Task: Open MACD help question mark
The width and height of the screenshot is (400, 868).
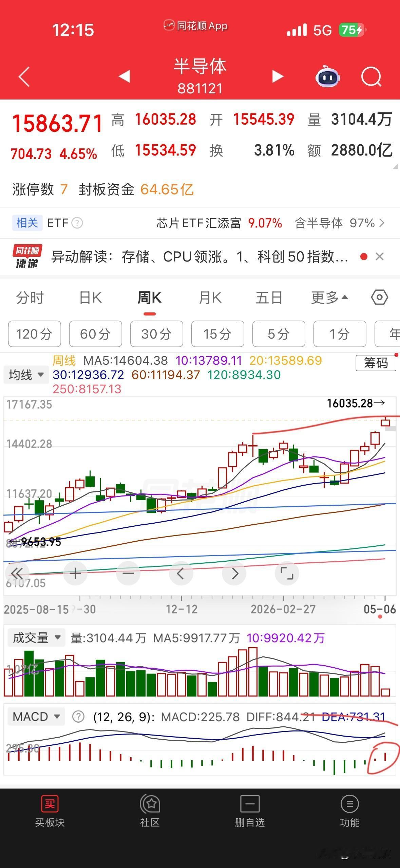Action: coord(78,717)
